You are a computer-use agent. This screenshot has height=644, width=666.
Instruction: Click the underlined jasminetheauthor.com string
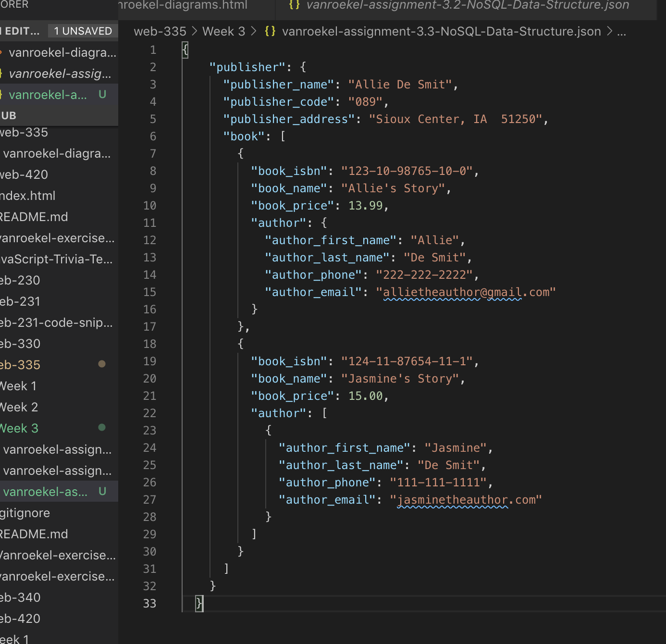[466, 500]
